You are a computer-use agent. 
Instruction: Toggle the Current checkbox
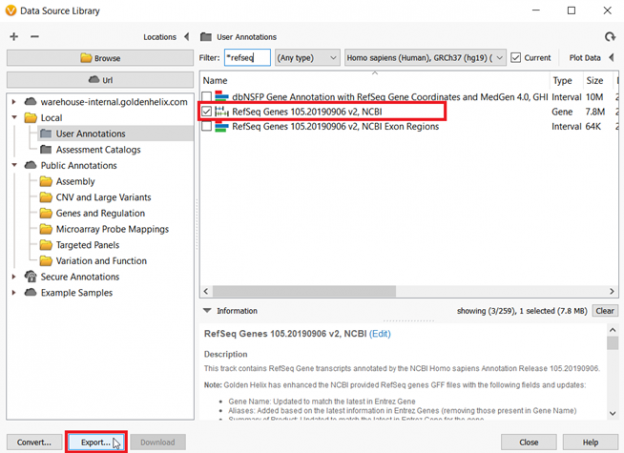click(x=516, y=58)
